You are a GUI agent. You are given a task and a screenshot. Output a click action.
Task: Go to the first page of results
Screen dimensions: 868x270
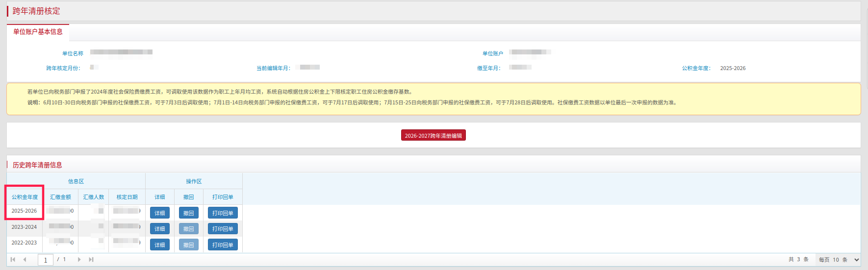pos(13,260)
